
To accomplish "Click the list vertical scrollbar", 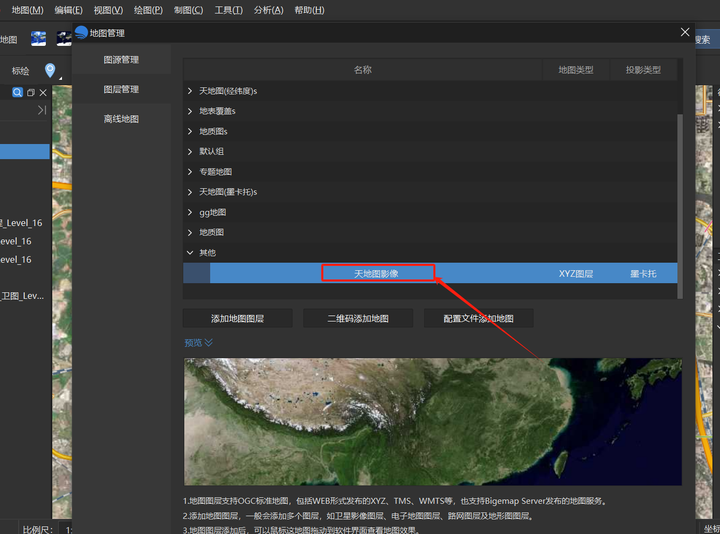I will [680, 206].
